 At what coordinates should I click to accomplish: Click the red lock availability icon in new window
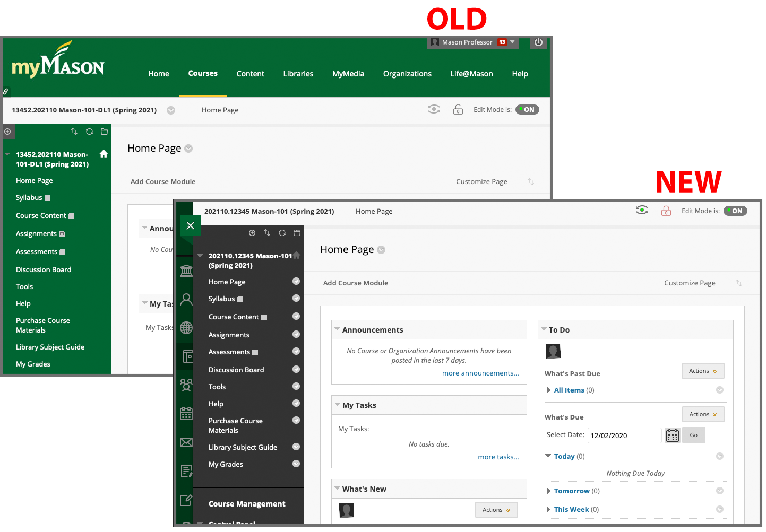pyautogui.click(x=666, y=211)
